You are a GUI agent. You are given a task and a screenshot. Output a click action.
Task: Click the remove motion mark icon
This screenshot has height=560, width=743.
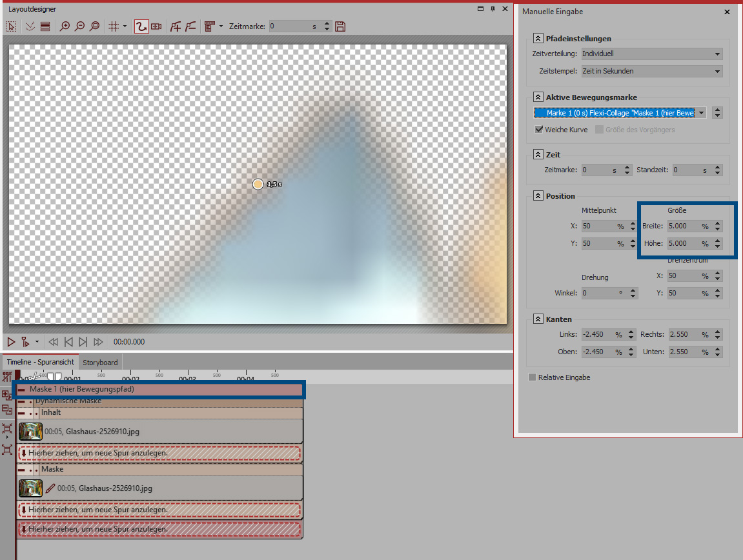click(x=190, y=26)
